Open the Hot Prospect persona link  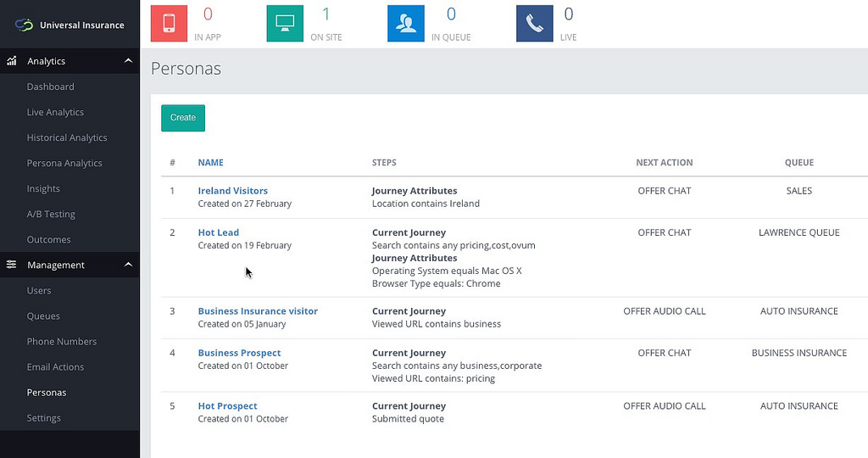pyautogui.click(x=227, y=406)
